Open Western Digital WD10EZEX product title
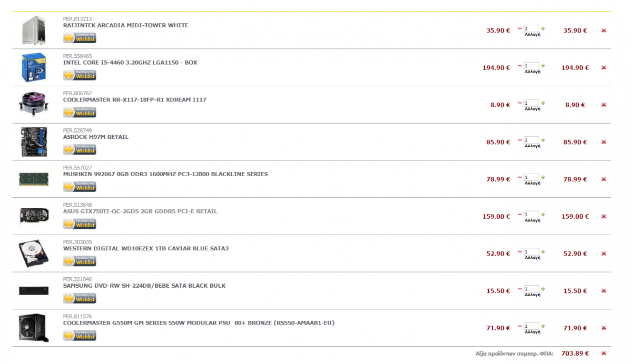632x364 pixels. point(146,248)
